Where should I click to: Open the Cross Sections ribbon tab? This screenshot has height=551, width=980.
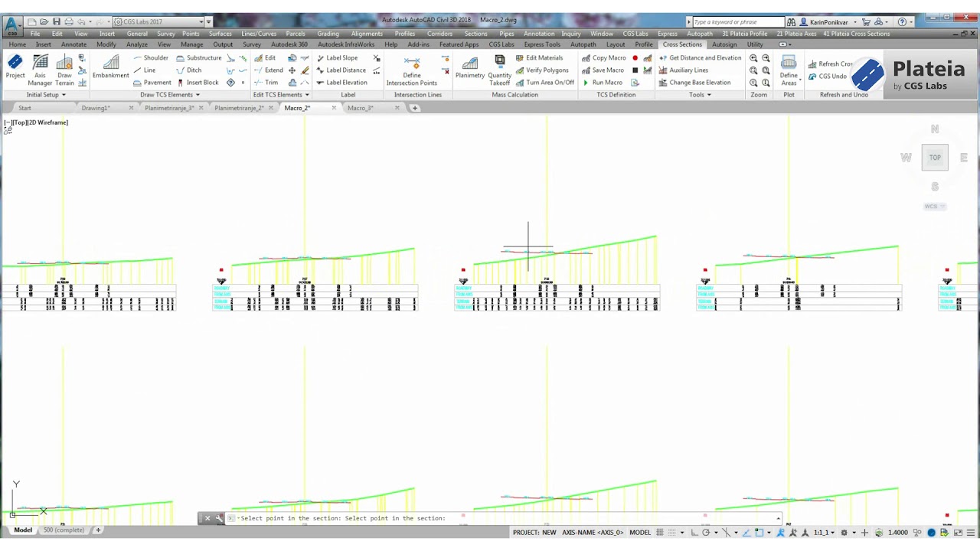(682, 44)
